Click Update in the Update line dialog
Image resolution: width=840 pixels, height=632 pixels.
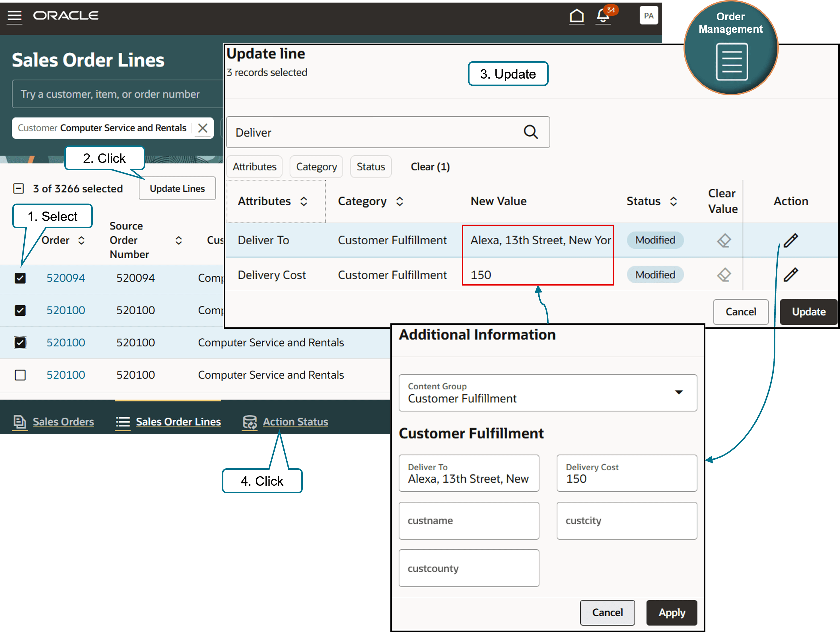tap(808, 312)
